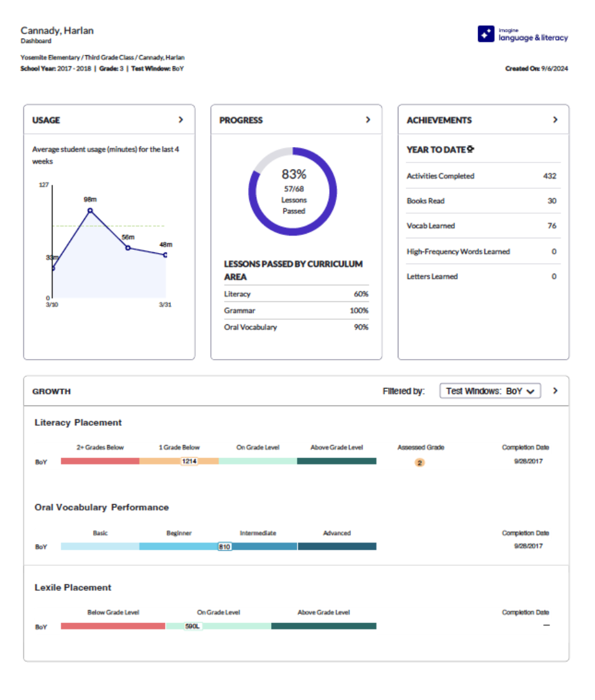Click the Assessed Grade 2 badge

coord(420,462)
